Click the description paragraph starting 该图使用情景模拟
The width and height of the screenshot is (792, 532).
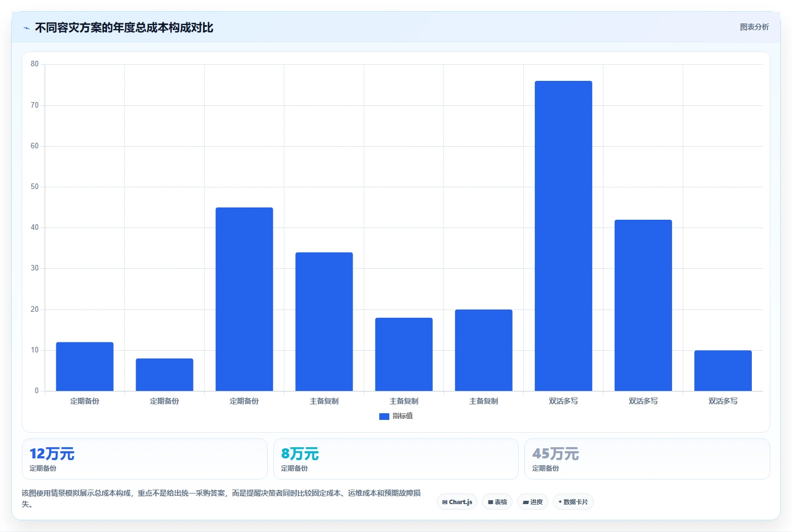(221, 499)
